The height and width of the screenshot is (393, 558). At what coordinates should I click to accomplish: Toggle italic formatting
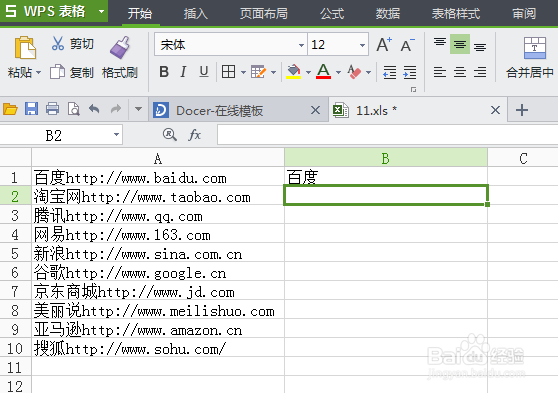click(183, 72)
